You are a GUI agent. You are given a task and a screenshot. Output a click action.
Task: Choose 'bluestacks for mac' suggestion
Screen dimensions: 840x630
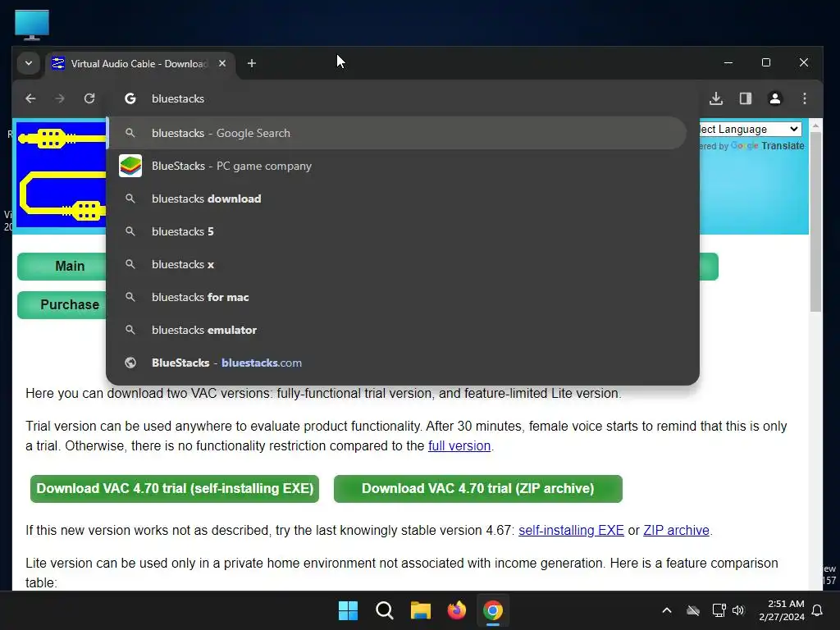pos(396,297)
